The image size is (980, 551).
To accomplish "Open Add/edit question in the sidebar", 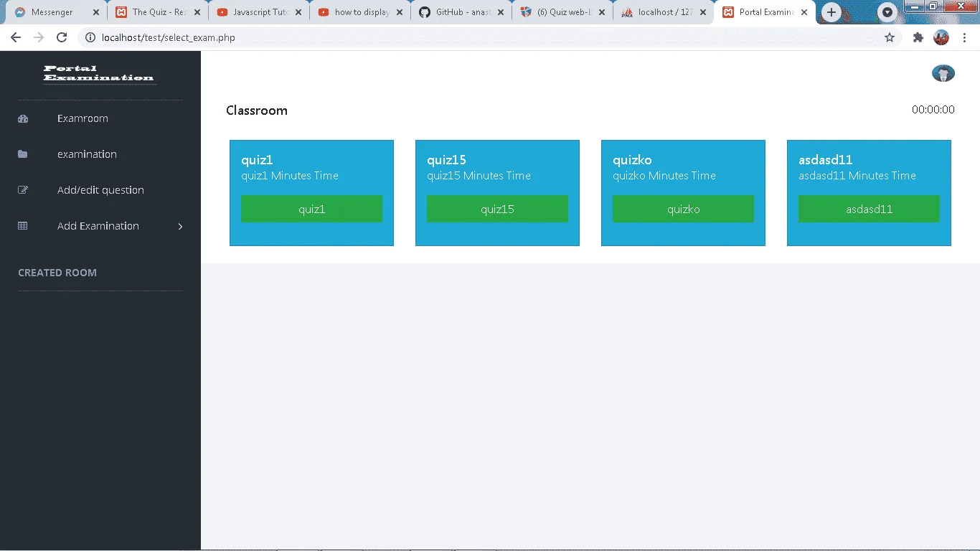I will [x=100, y=190].
